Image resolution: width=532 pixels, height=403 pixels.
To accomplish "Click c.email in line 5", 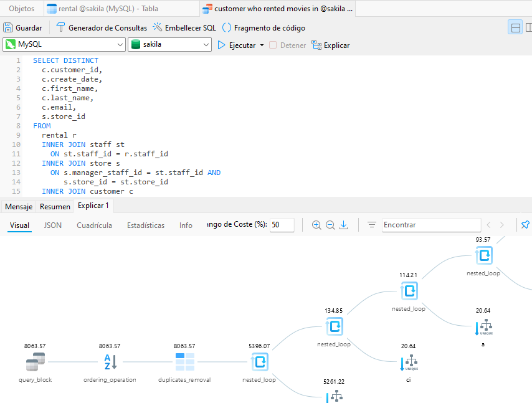I will 59,107.
